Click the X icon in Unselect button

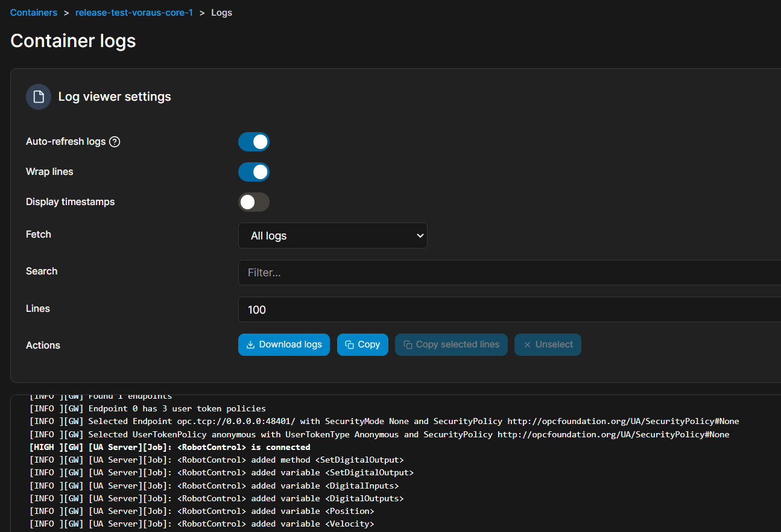(527, 345)
